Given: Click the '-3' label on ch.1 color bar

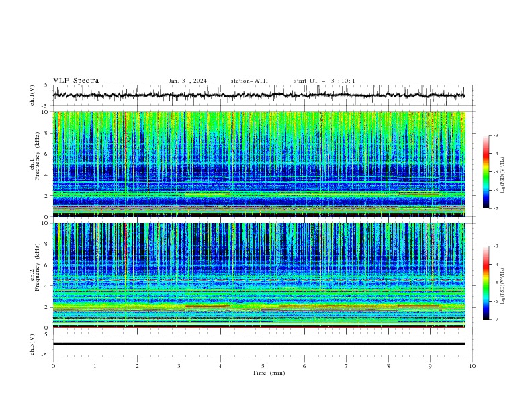Looking at the screenshot, I should pos(495,135).
